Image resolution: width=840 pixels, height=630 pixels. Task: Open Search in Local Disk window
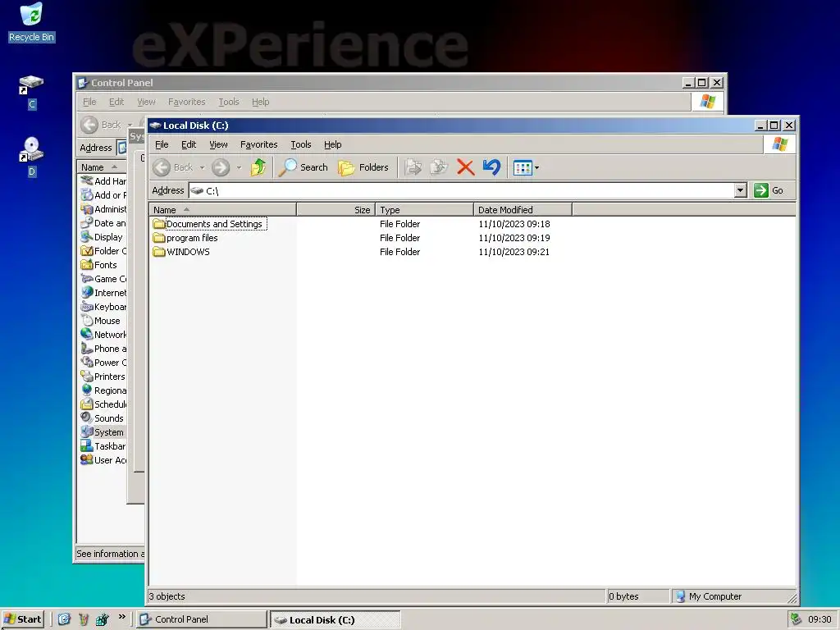coord(304,167)
